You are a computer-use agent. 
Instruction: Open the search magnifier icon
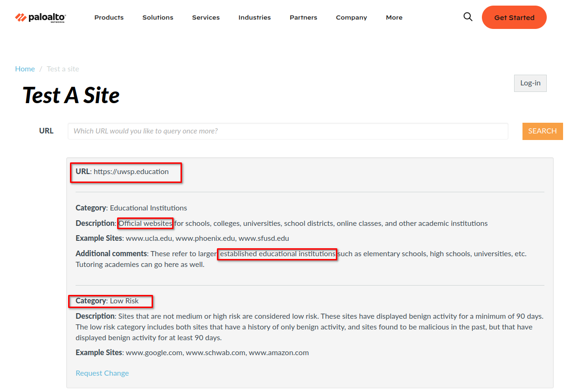coord(468,17)
